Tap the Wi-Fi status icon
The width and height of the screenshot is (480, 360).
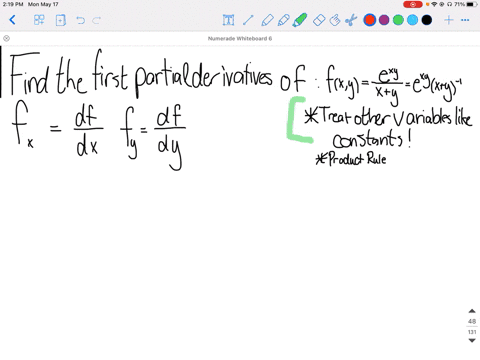pos(434,4)
